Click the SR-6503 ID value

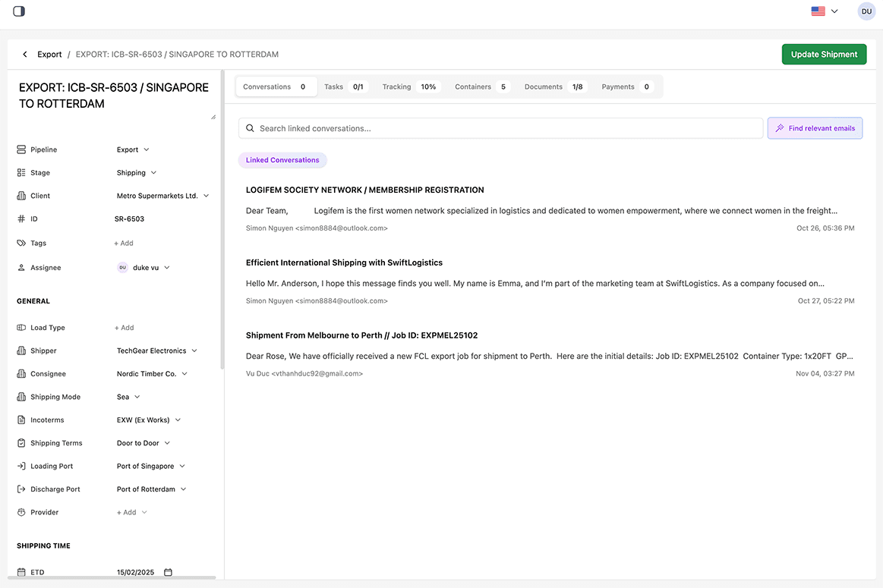[x=130, y=219]
